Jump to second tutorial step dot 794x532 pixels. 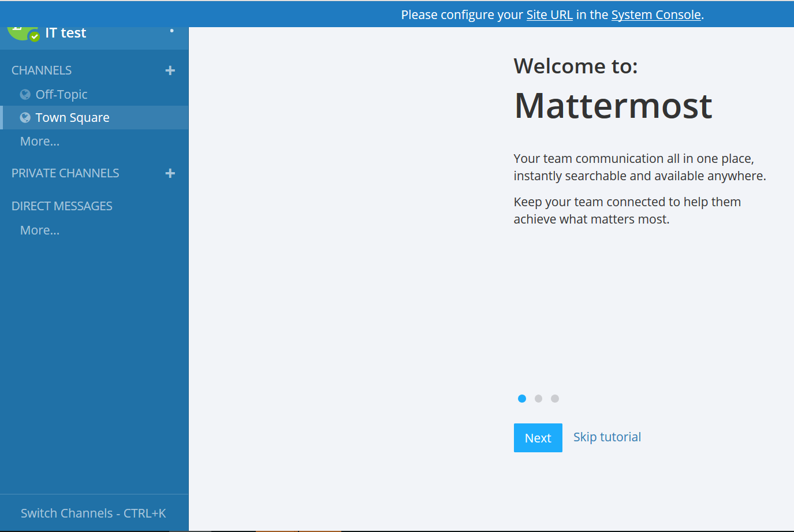tap(538, 399)
